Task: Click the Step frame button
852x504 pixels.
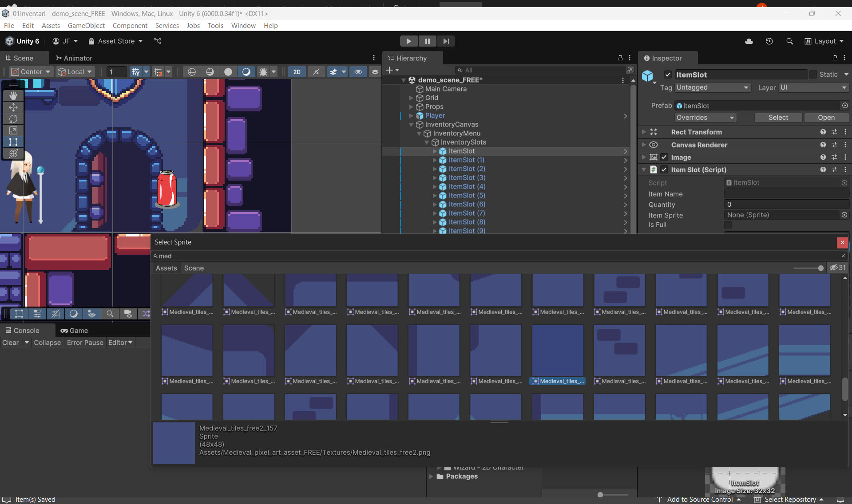Action: point(446,41)
